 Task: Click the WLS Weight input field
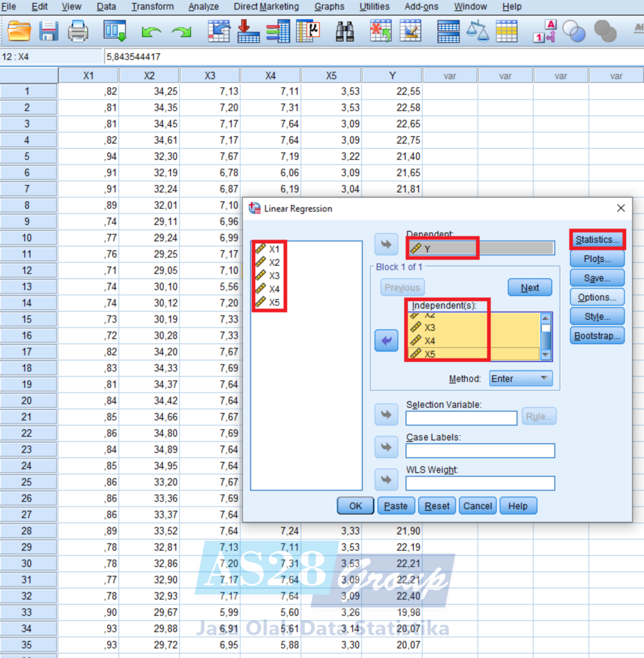click(x=480, y=483)
